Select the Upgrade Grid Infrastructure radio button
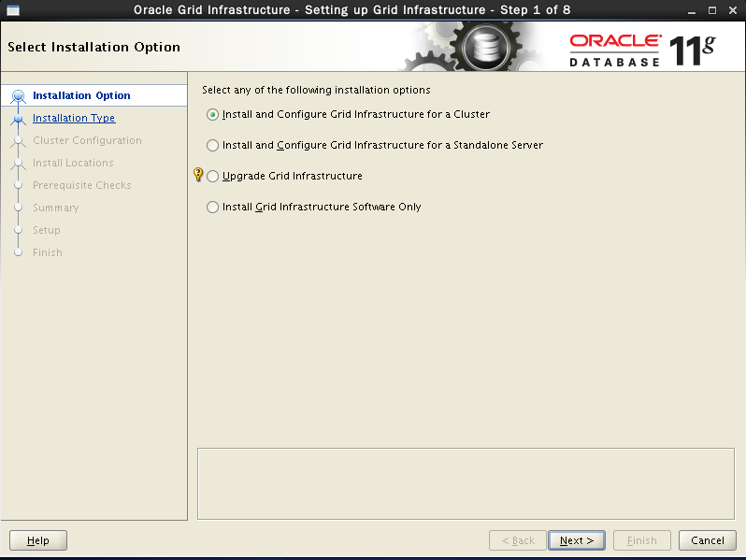This screenshot has height=560, width=746. click(x=213, y=176)
